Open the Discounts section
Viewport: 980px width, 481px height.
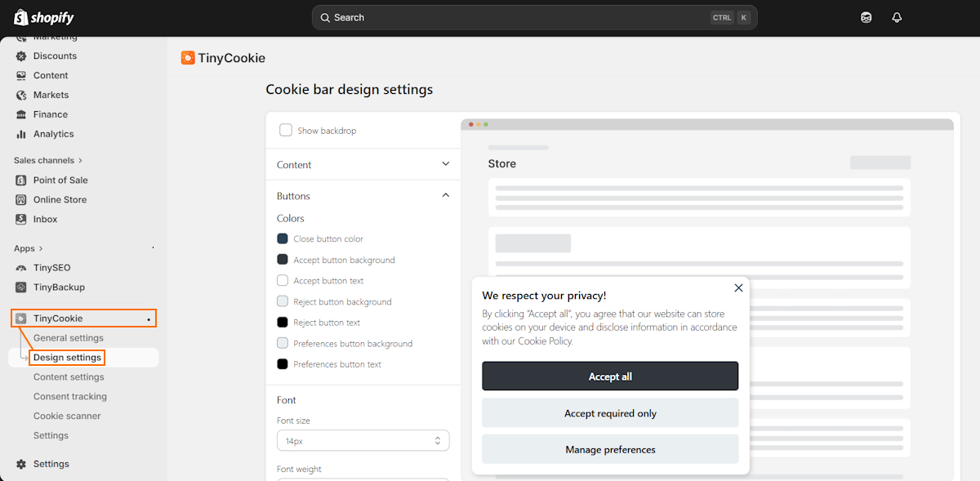(x=54, y=56)
